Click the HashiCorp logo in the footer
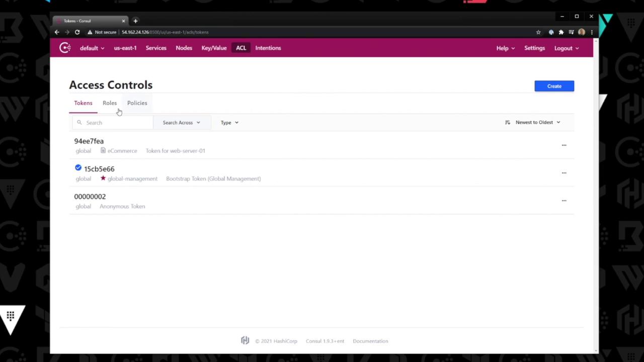This screenshot has height=362, width=644. point(245,341)
